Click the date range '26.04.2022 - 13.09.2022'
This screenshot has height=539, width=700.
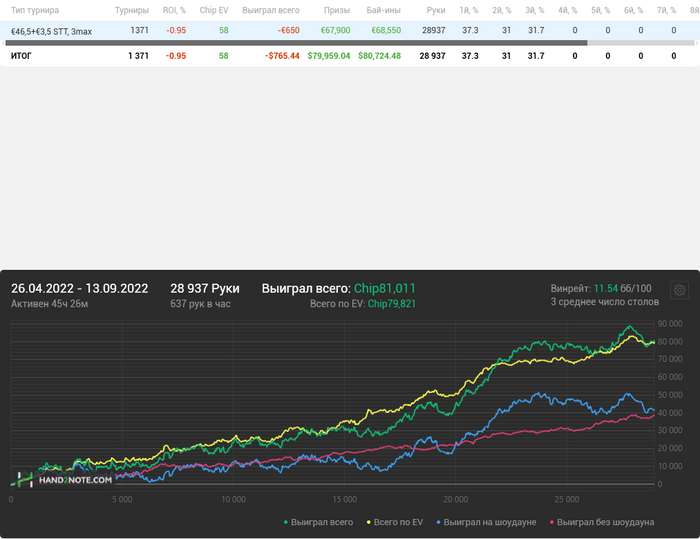pyautogui.click(x=79, y=288)
